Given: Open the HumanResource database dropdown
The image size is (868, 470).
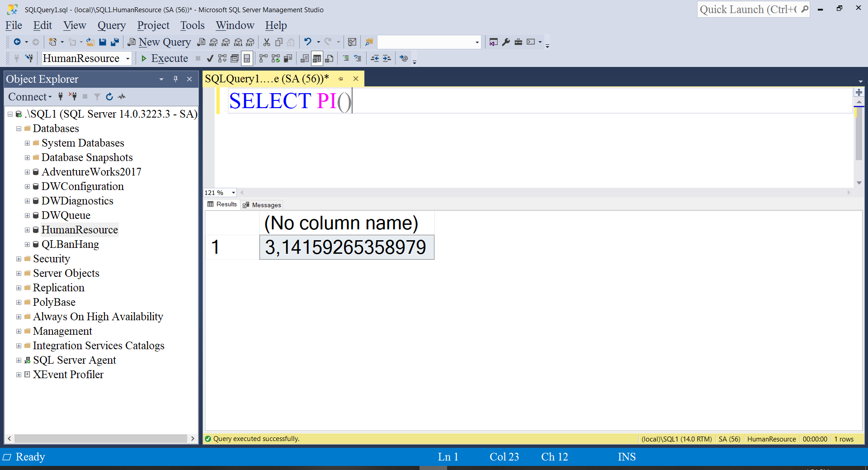Looking at the screenshot, I should click(x=128, y=58).
